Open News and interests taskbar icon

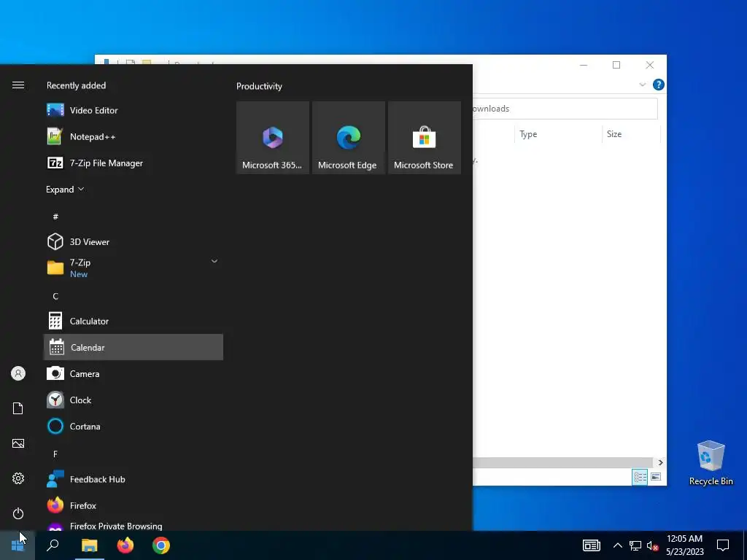tap(591, 545)
